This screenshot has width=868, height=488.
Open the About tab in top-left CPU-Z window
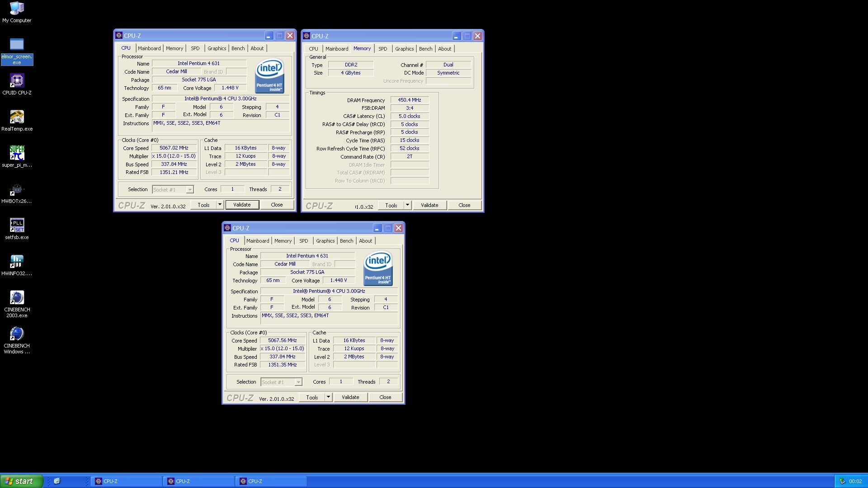(257, 48)
